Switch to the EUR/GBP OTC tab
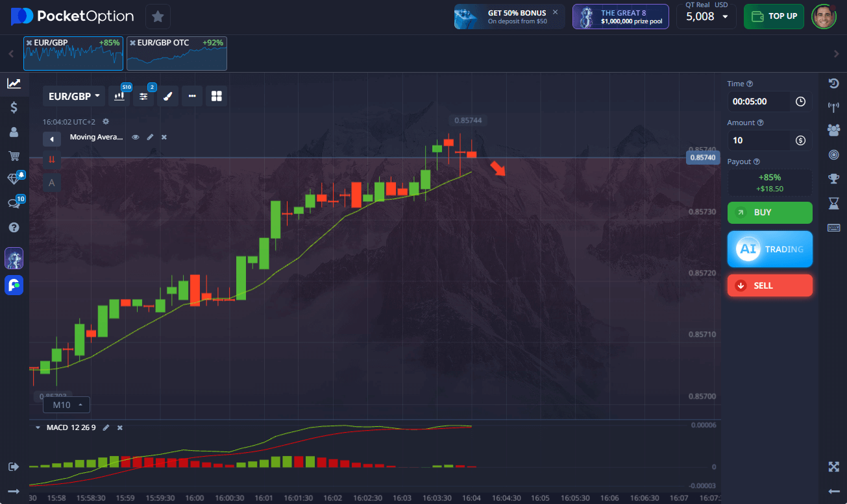Screen dimensions: 847x504 pyautogui.click(x=177, y=53)
